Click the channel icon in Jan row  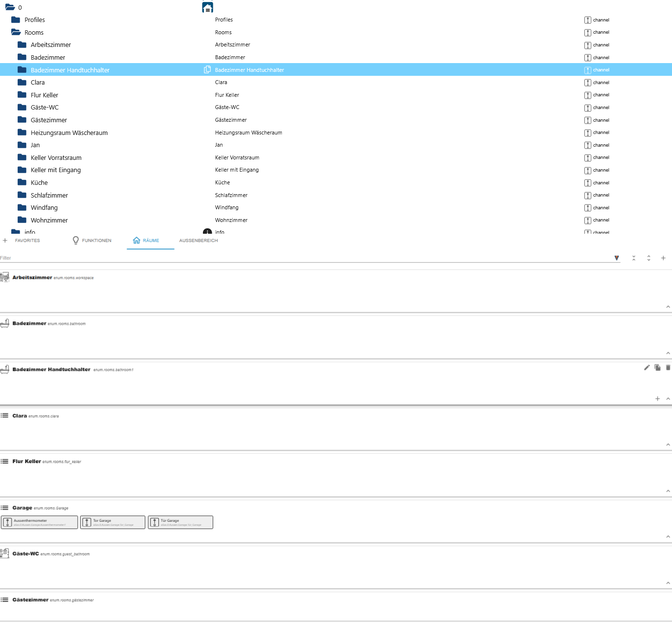(x=588, y=145)
